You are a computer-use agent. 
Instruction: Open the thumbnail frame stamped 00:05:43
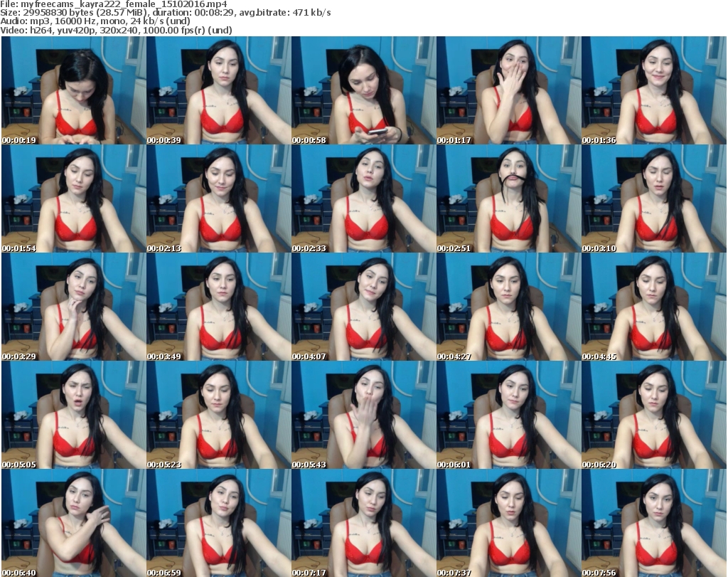click(364, 415)
